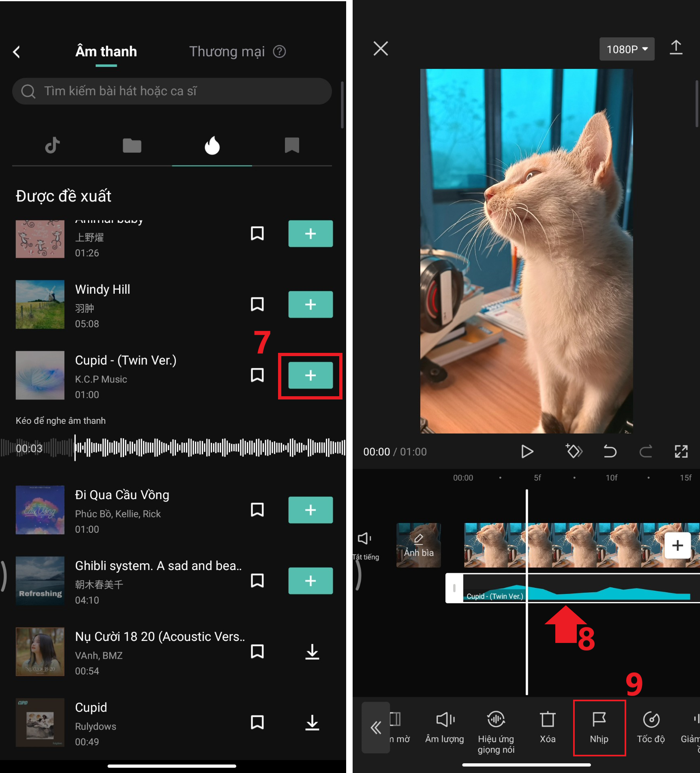The width and height of the screenshot is (700, 773).
Task: Open the folder audio source tab
Action: tap(132, 145)
